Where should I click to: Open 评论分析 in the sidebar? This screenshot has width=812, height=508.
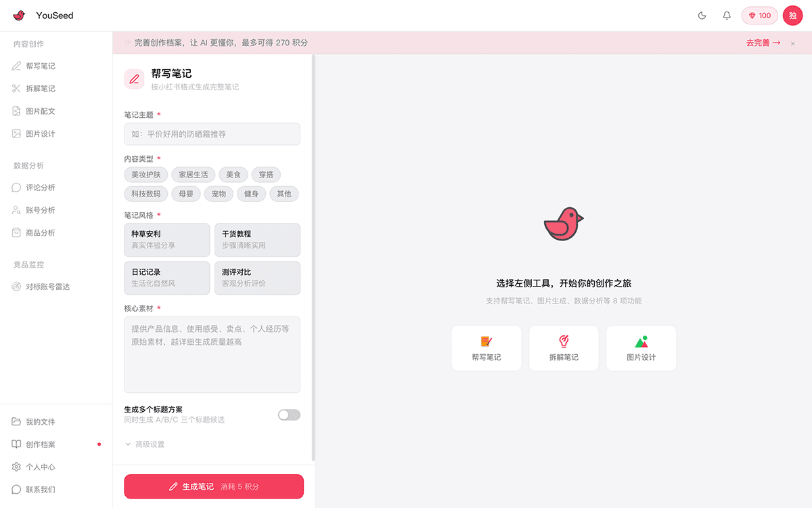[41, 188]
